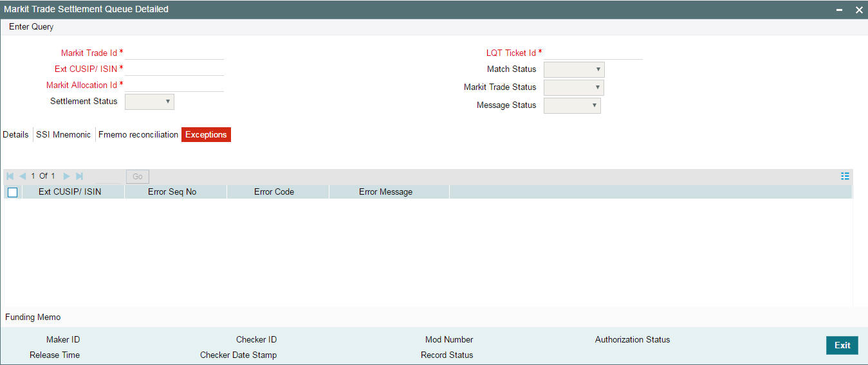Screen dimensions: 868x365
Task: Tick the select-all checkbox in grid header
Action: (12, 192)
